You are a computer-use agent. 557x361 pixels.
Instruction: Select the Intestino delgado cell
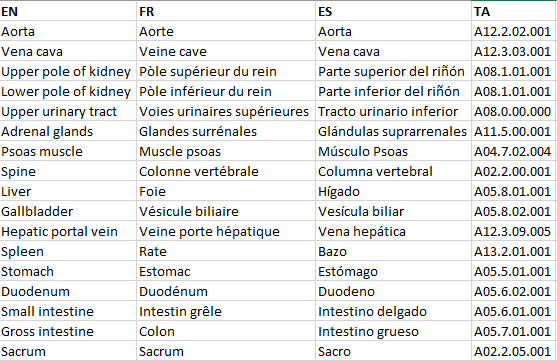393,312
